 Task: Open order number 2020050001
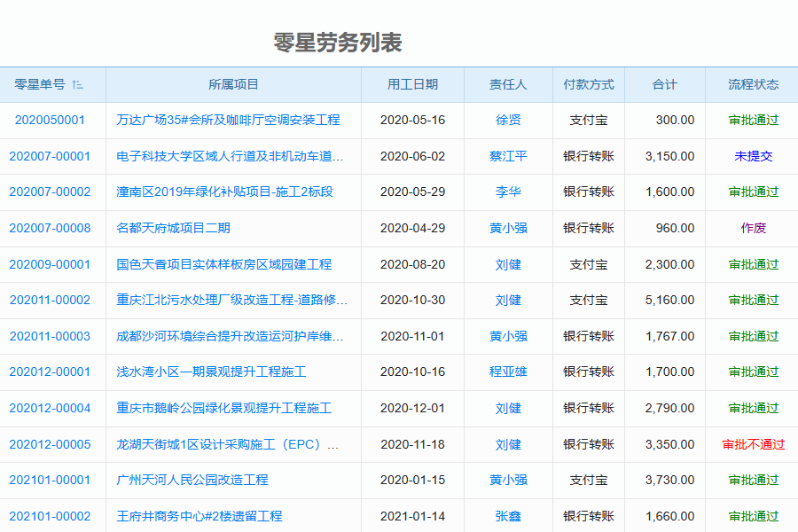coord(50,121)
